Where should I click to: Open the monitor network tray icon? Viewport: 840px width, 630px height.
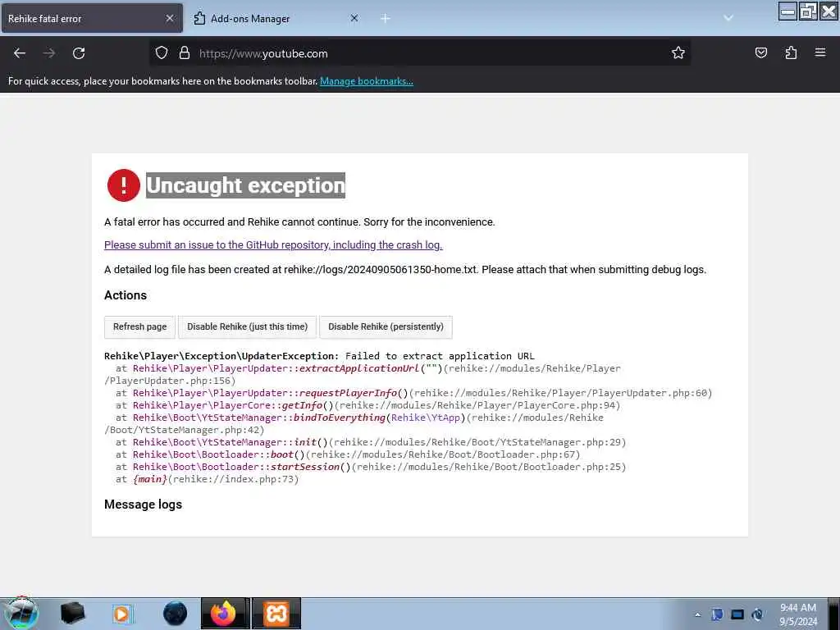tap(737, 614)
